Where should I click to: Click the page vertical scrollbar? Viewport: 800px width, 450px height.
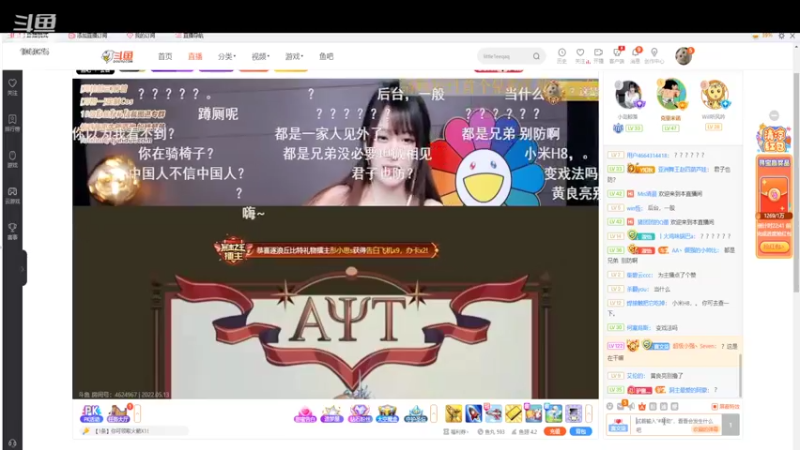(796, 183)
